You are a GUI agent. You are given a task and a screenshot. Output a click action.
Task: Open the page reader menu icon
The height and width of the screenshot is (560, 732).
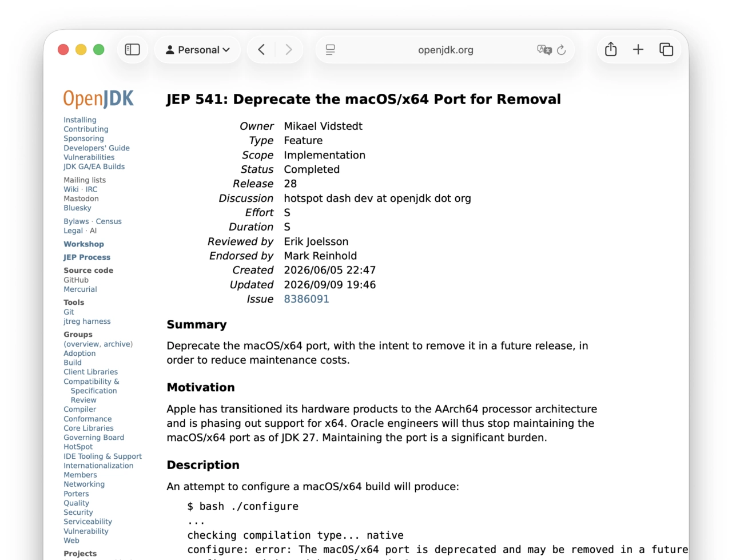pos(330,50)
